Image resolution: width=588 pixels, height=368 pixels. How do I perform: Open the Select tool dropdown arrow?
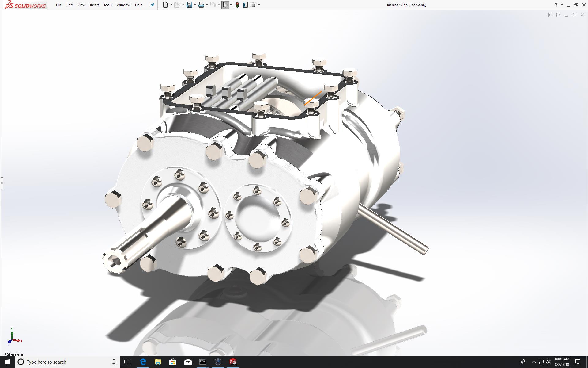(x=231, y=5)
